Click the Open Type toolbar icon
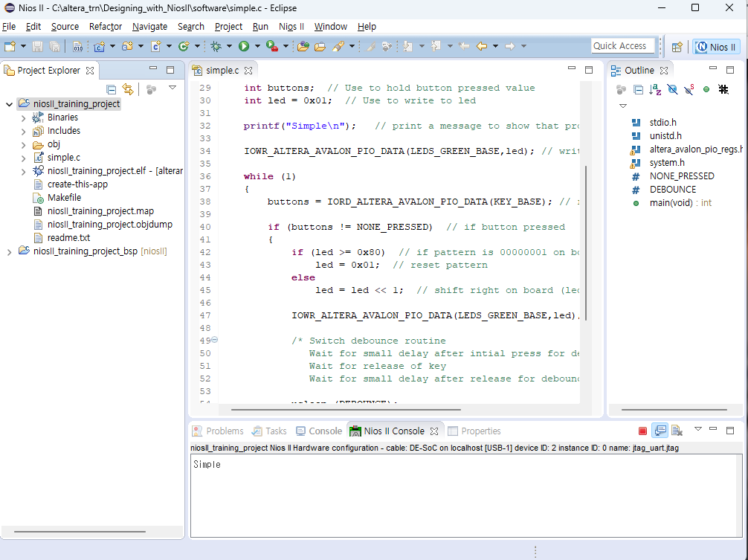 click(303, 46)
